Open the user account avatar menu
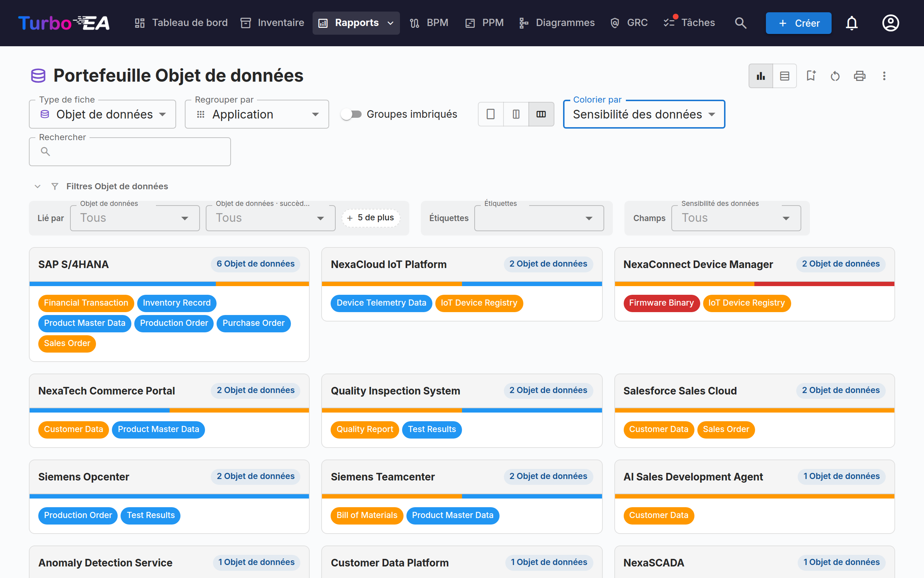 click(x=890, y=23)
